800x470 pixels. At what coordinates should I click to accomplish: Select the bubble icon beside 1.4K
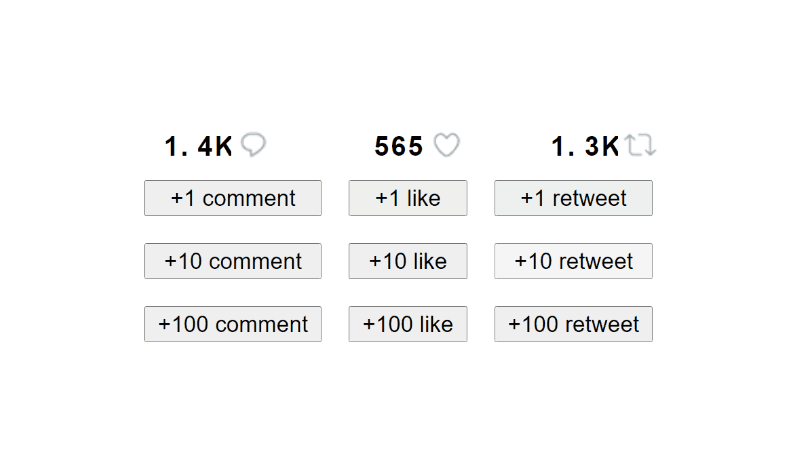click(254, 146)
